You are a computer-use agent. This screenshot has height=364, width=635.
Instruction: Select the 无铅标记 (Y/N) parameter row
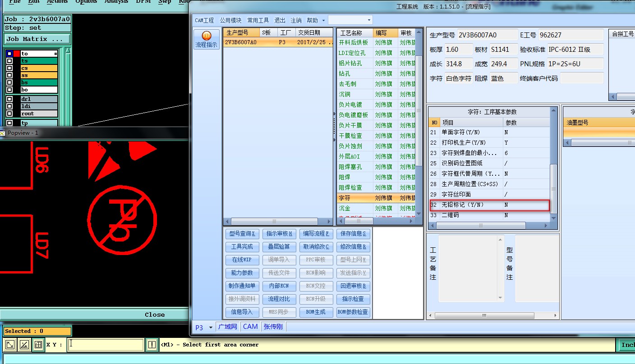click(490, 205)
